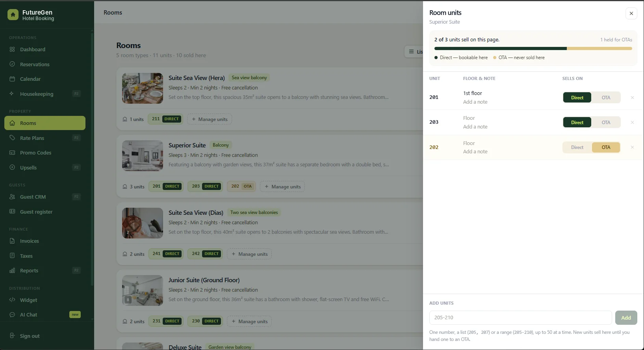The height and width of the screenshot is (350, 644).
Task: Click the Reports bar chart icon
Action: point(12,270)
